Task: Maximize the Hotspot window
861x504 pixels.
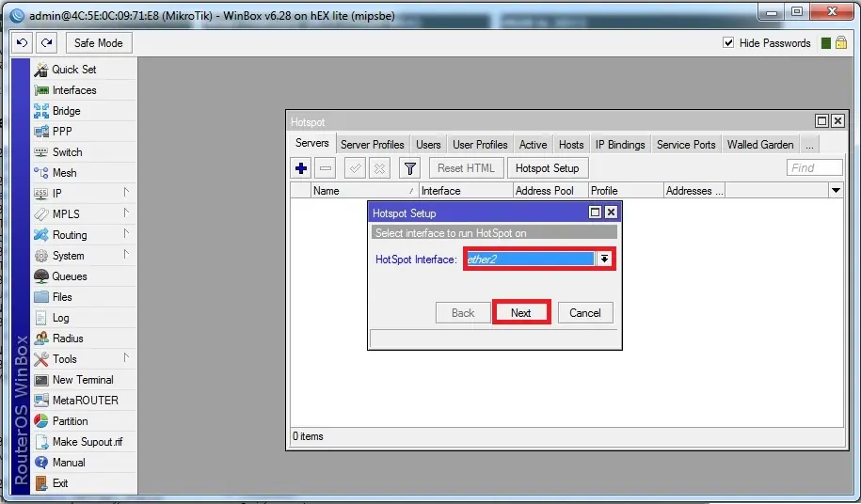Action: [x=822, y=120]
